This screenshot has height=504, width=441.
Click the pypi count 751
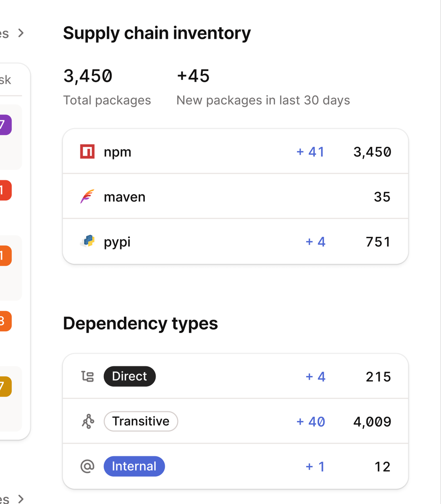tap(378, 241)
